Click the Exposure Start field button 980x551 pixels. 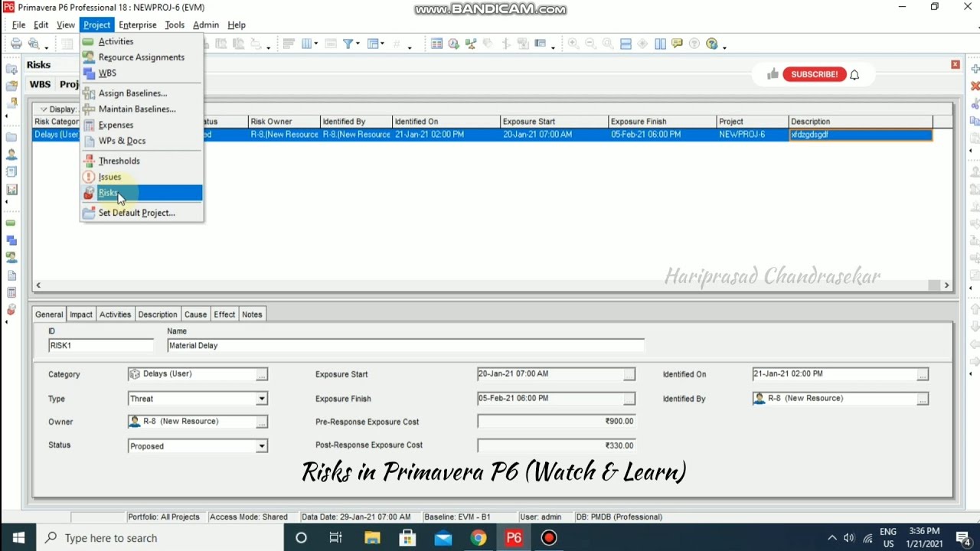629,374
